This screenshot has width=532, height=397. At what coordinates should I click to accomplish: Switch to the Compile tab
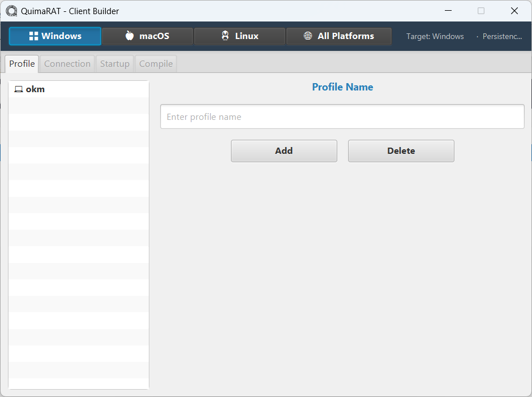[155, 63]
